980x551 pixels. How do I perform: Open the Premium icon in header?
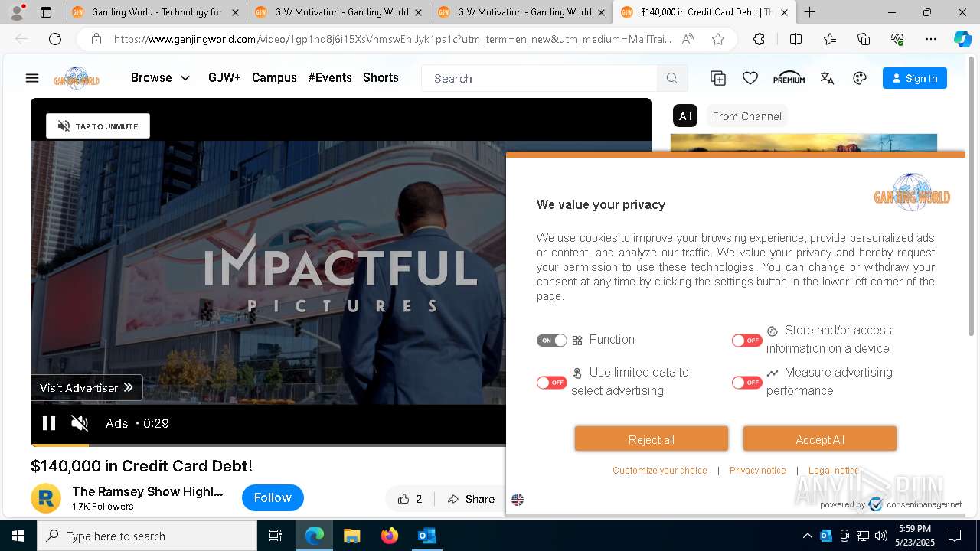(x=789, y=78)
